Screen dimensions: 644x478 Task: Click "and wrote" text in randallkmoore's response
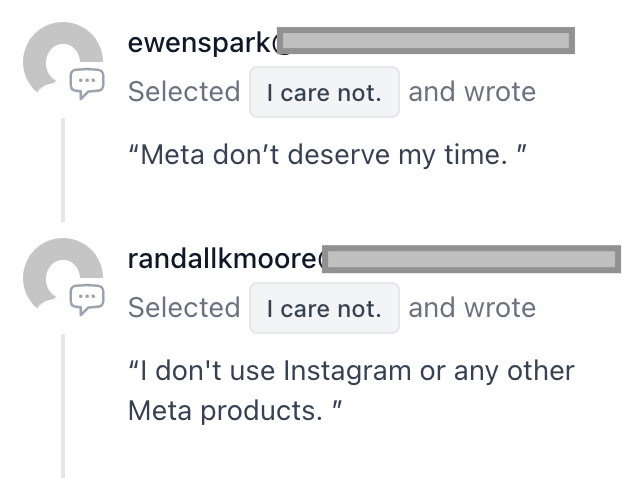(x=472, y=308)
